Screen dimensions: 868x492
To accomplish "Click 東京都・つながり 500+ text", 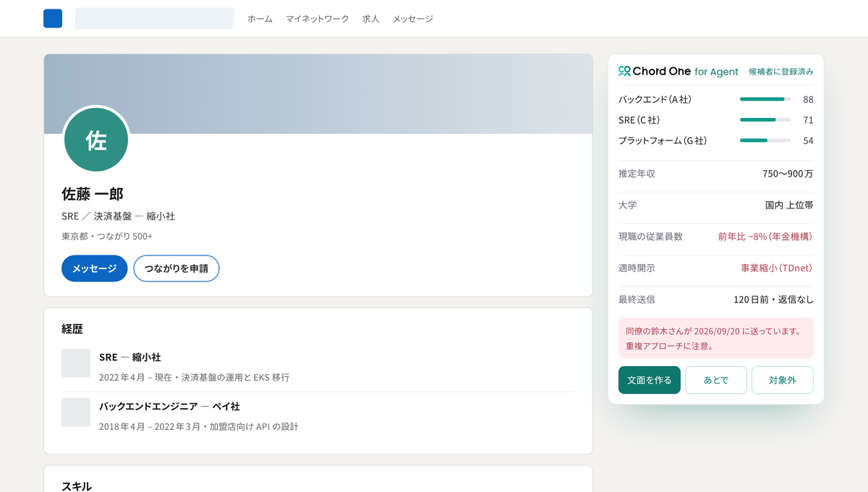I will pyautogui.click(x=107, y=237).
